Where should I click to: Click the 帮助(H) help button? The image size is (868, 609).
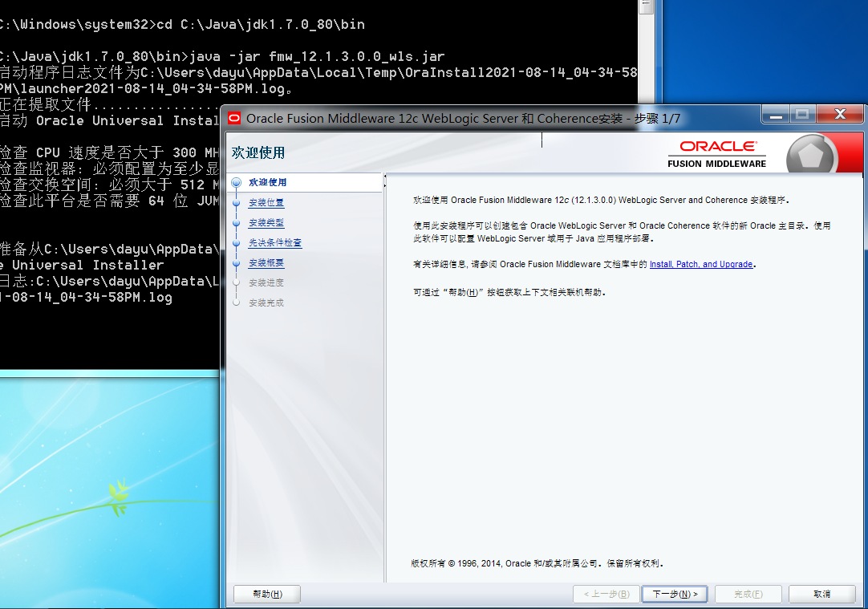pyautogui.click(x=267, y=594)
